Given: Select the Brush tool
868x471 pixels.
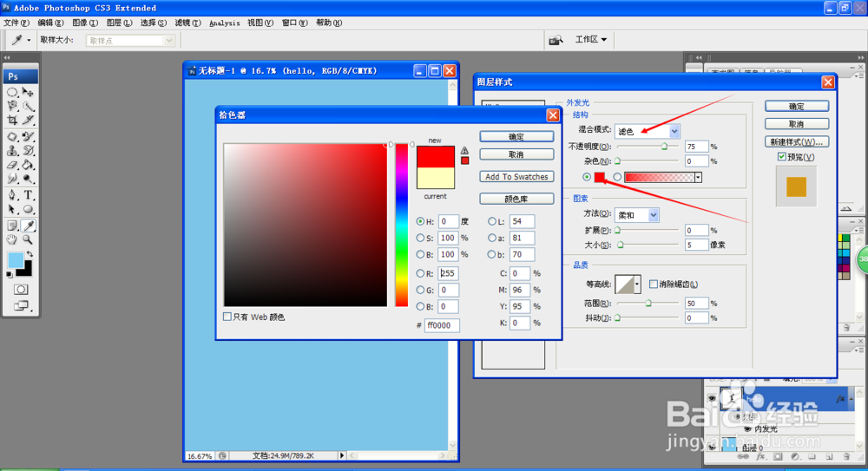Looking at the screenshot, I should 29,136.
